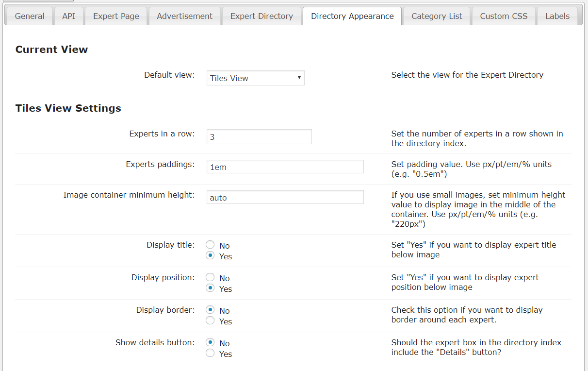Select No for Show details button
This screenshot has height=371, width=588.
211,342
